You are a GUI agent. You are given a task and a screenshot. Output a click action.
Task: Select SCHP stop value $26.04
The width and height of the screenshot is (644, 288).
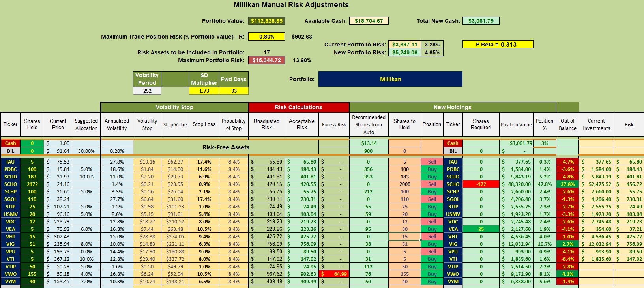175,191
